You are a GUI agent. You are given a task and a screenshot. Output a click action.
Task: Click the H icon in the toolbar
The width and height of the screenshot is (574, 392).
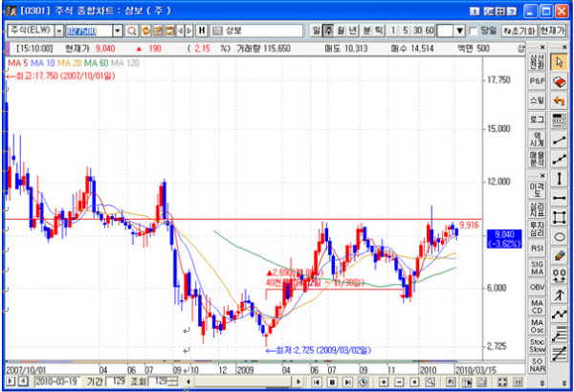[x=202, y=31]
